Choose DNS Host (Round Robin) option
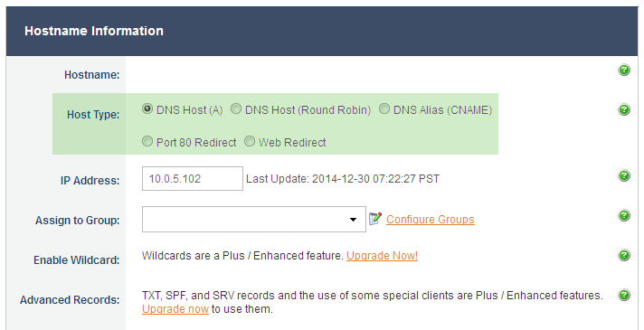 coord(235,109)
